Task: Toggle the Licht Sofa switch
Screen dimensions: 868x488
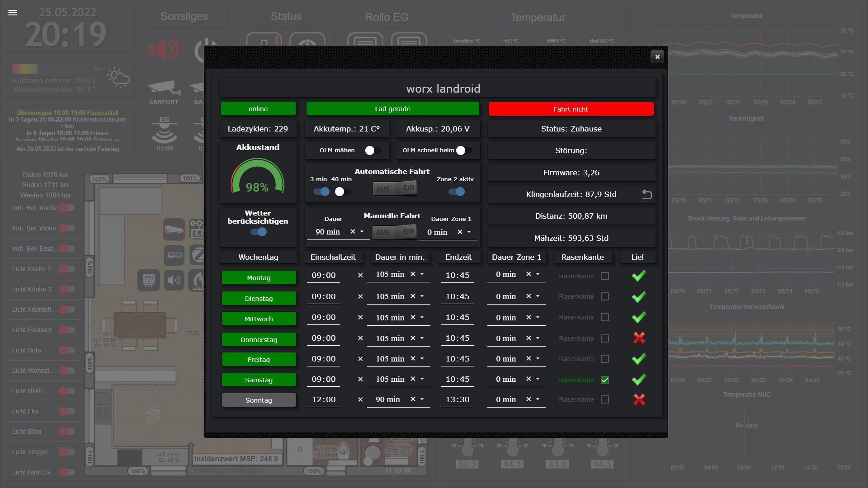Action: tap(67, 350)
